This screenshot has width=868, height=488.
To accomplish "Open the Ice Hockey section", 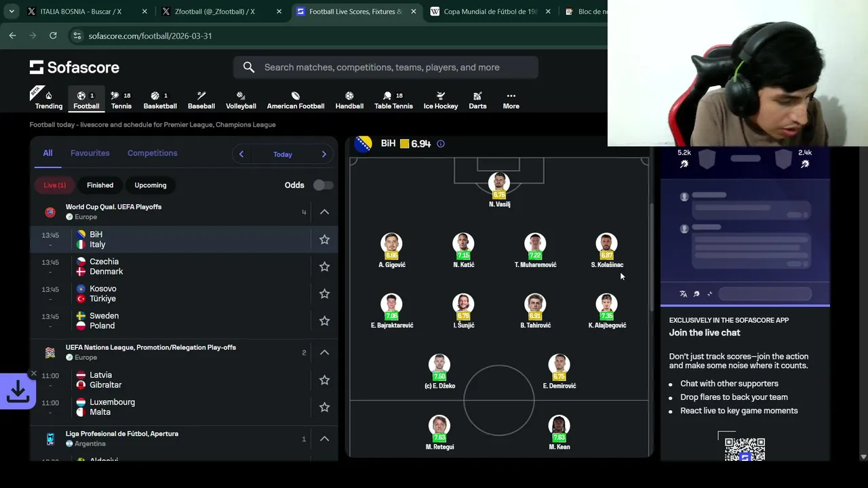I will (x=441, y=99).
